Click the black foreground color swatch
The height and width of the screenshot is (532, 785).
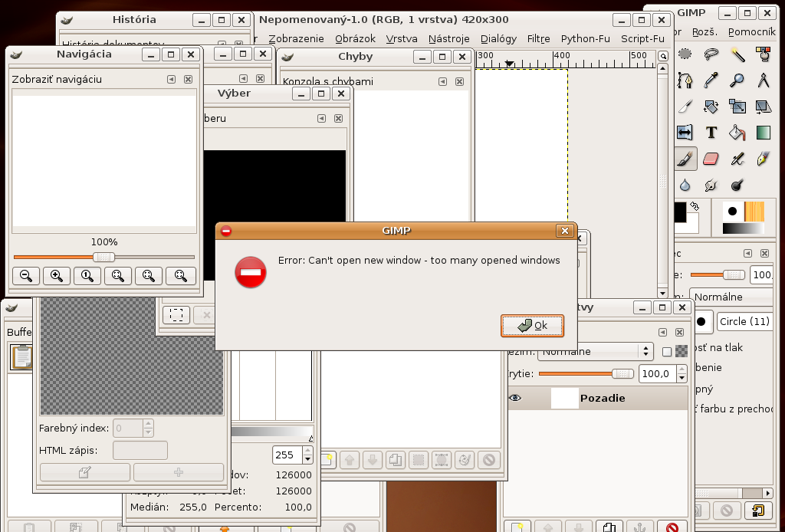point(680,212)
